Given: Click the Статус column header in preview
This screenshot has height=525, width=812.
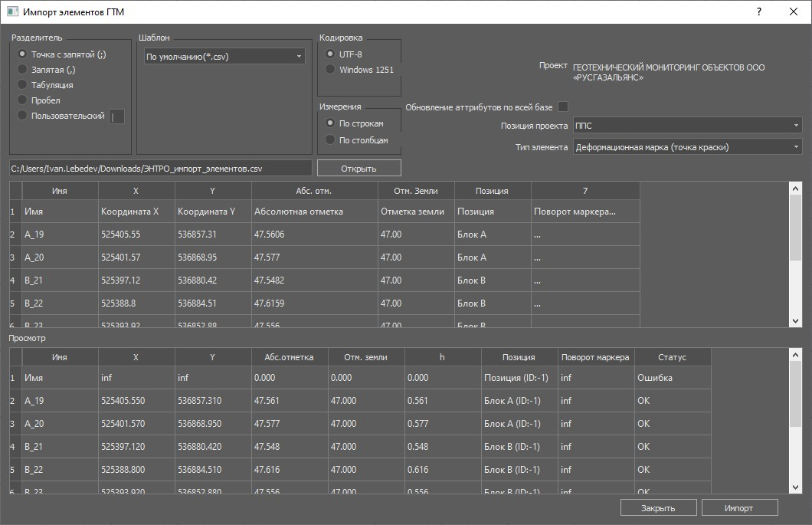Looking at the screenshot, I should 672,357.
